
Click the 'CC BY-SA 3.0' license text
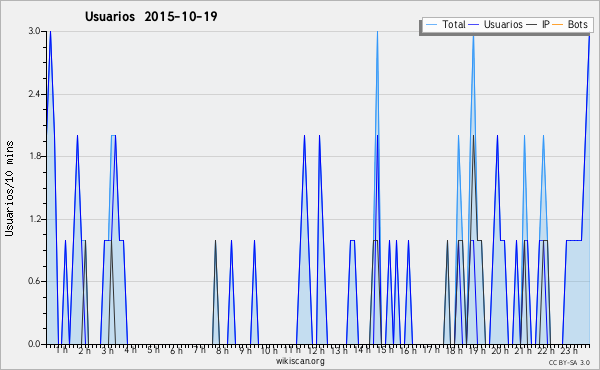click(569, 362)
